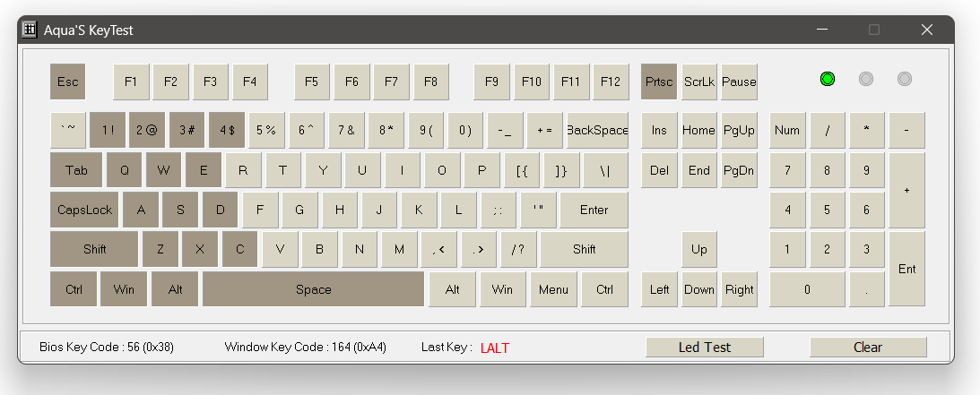Click the R key
The image size is (980, 395).
(243, 169)
